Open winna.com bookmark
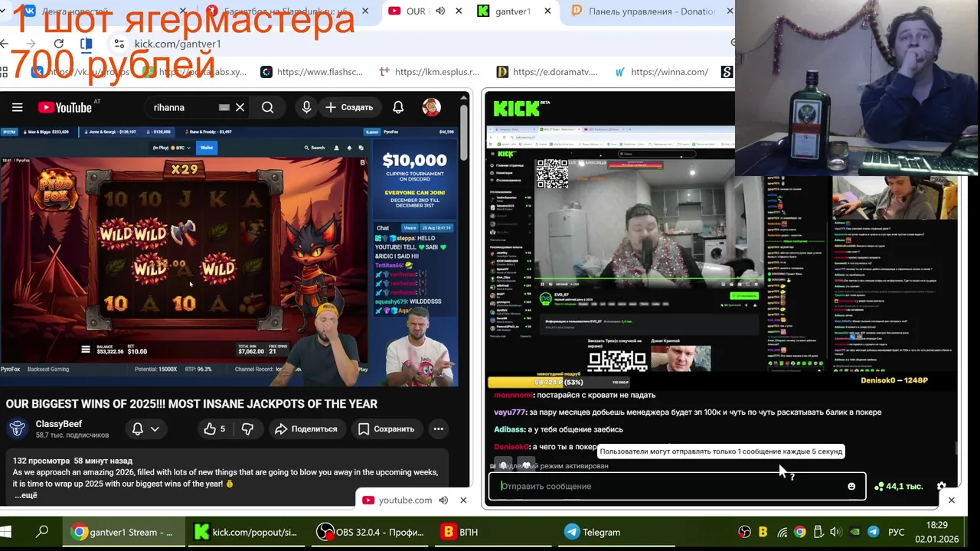 [x=662, y=72]
